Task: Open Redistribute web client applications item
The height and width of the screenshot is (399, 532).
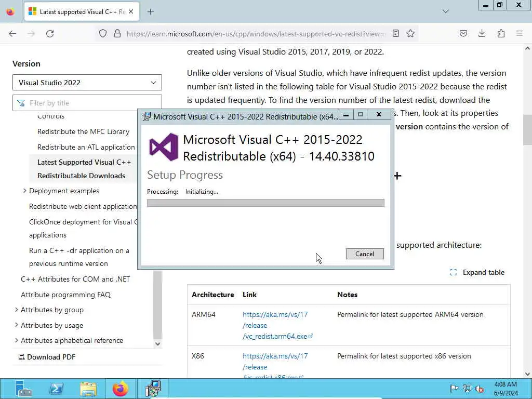Action: (83, 206)
